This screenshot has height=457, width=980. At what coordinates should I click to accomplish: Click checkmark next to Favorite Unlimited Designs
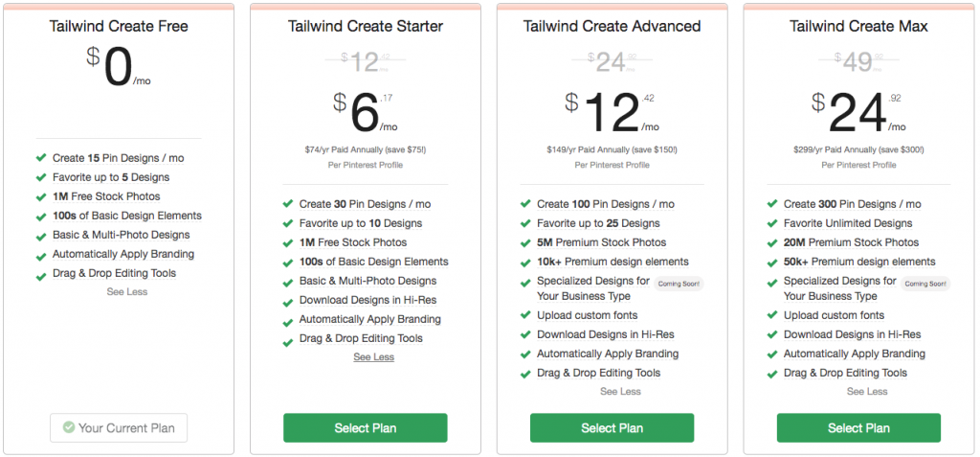[772, 223]
